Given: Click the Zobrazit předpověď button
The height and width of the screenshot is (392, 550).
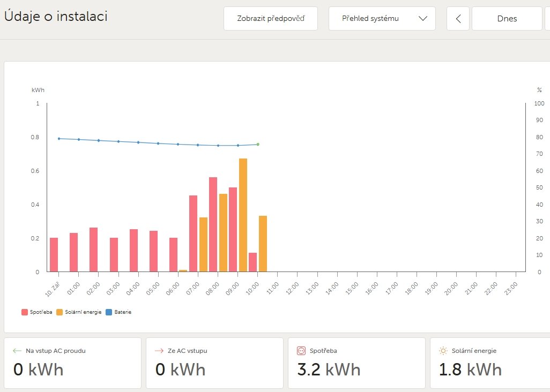Looking at the screenshot, I should [271, 19].
